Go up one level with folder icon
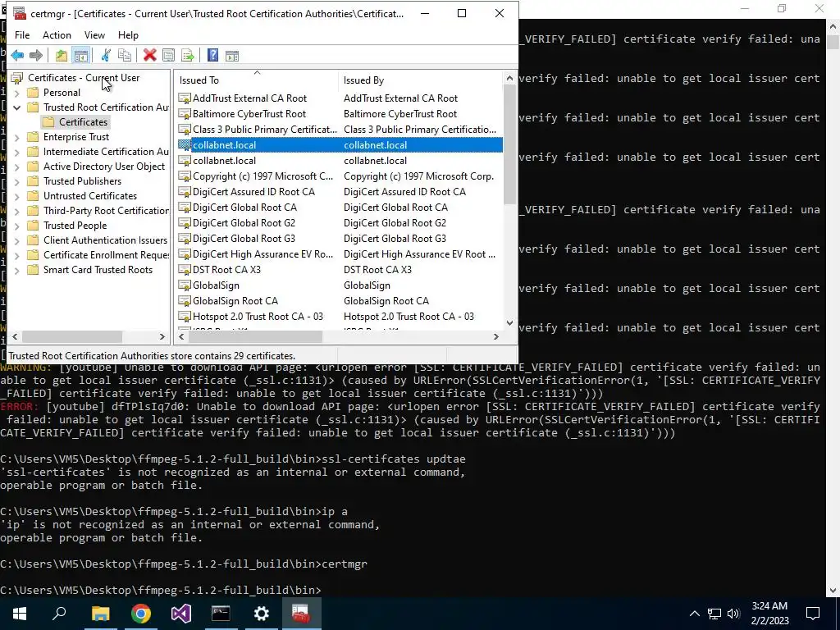 [61, 55]
